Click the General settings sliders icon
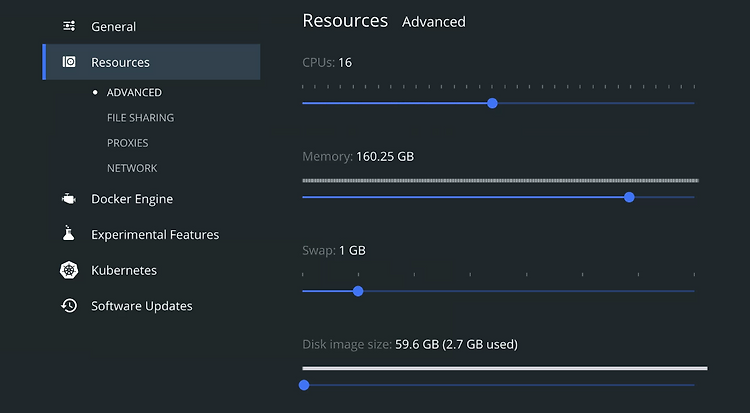Viewport: 750px width, 413px height. tap(69, 26)
